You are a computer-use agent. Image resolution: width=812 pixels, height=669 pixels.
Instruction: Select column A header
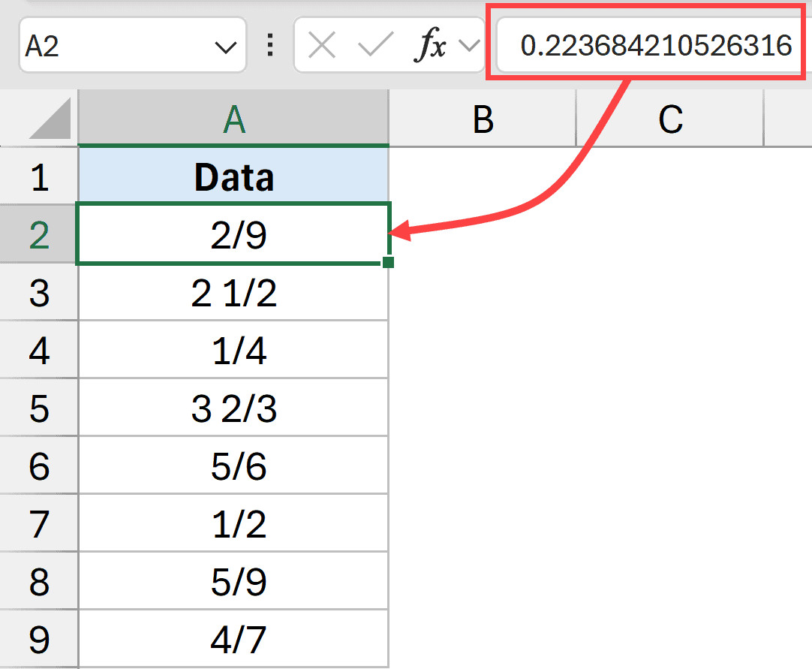pyautogui.click(x=233, y=119)
